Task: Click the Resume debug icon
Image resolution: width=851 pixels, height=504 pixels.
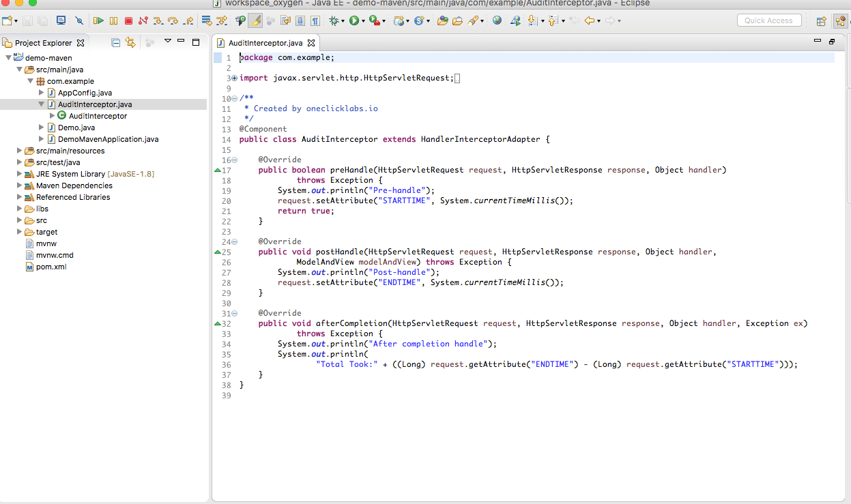Action: click(x=98, y=20)
